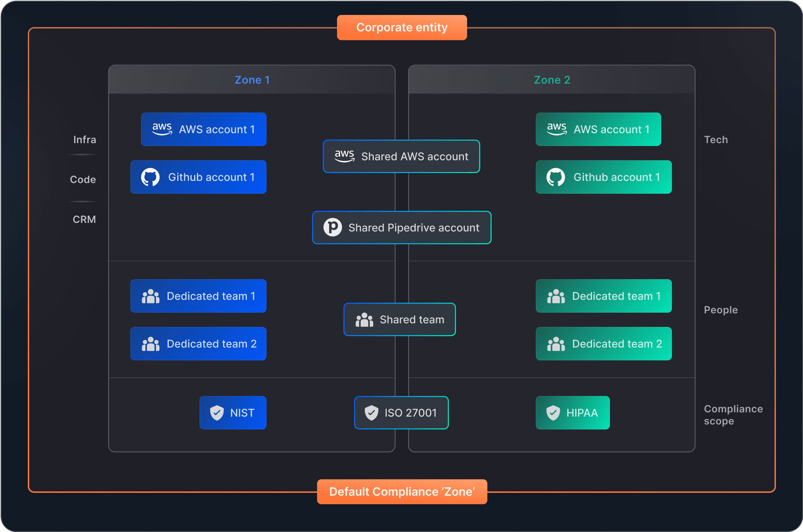The image size is (803, 532).
Task: Select the ISO 27001 text
Action: [x=411, y=413]
